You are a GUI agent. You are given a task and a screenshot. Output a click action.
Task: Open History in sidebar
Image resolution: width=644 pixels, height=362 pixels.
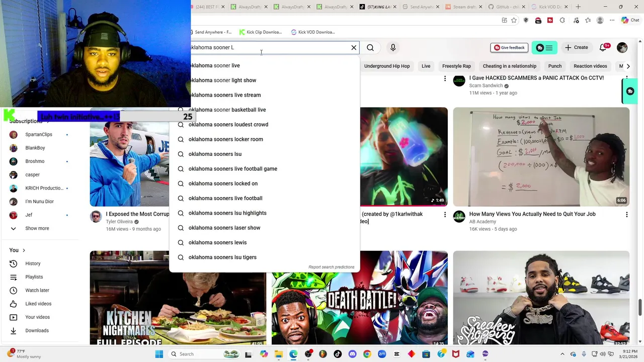tap(33, 263)
